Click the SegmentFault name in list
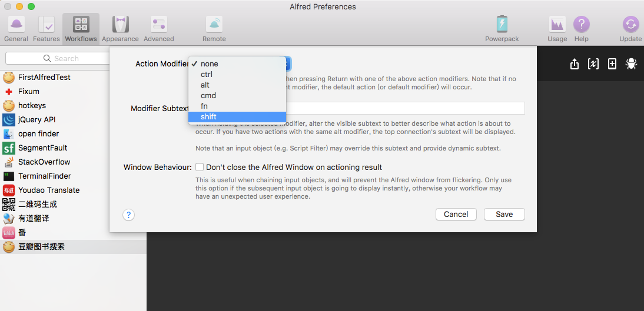The image size is (644, 311). pos(43,148)
